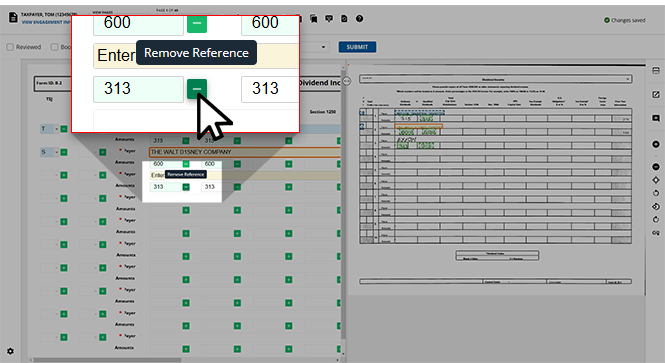665x363 pixels.
Task: Remove reference on first 600 amount
Action: (186, 164)
